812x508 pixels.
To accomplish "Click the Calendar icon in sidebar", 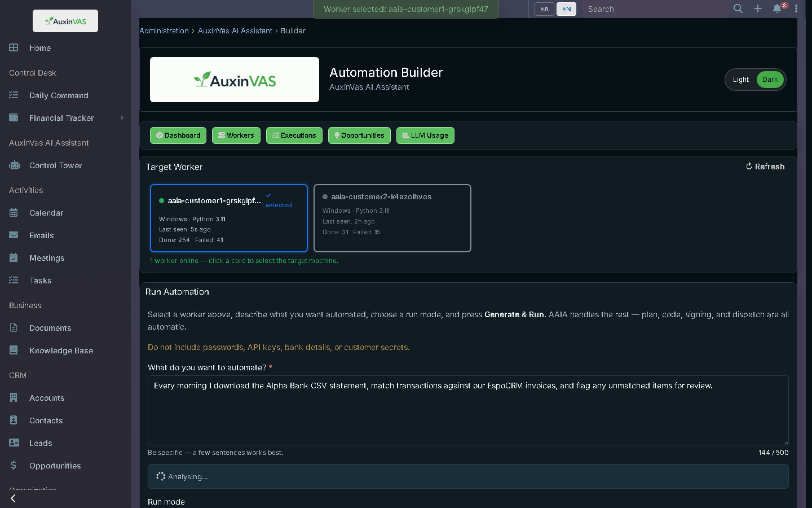I will coord(14,213).
